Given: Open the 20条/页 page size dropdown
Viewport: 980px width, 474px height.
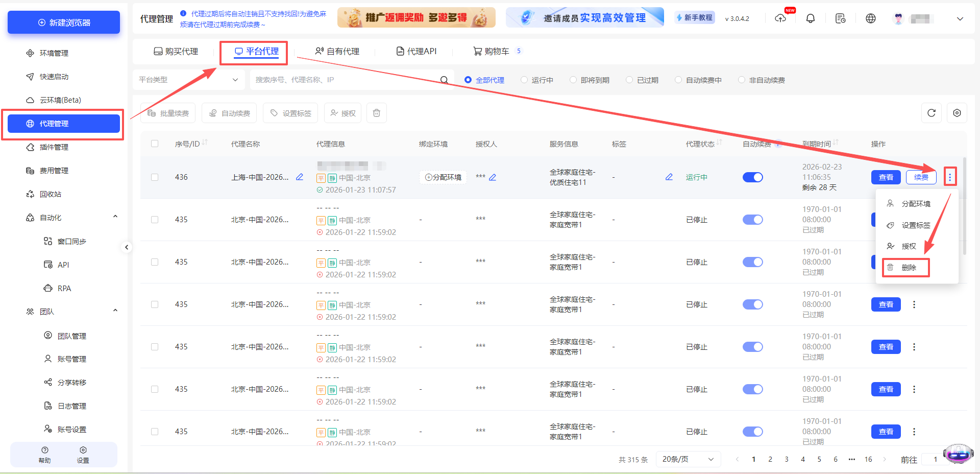Looking at the screenshot, I should click(688, 459).
